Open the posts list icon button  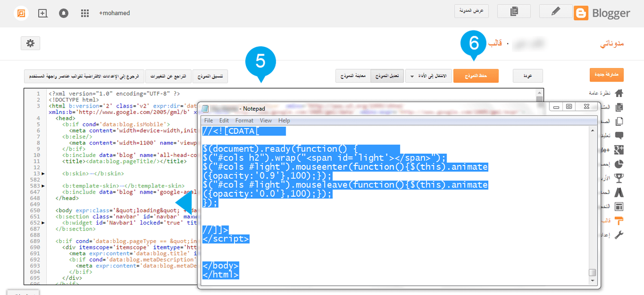514,11
